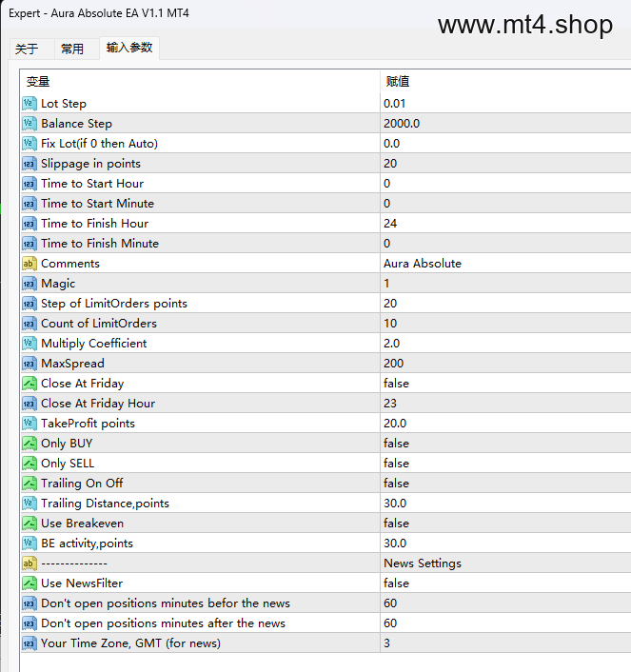The height and width of the screenshot is (672, 631).
Task: Click the Close At Friday Hour icon
Action: click(30, 404)
